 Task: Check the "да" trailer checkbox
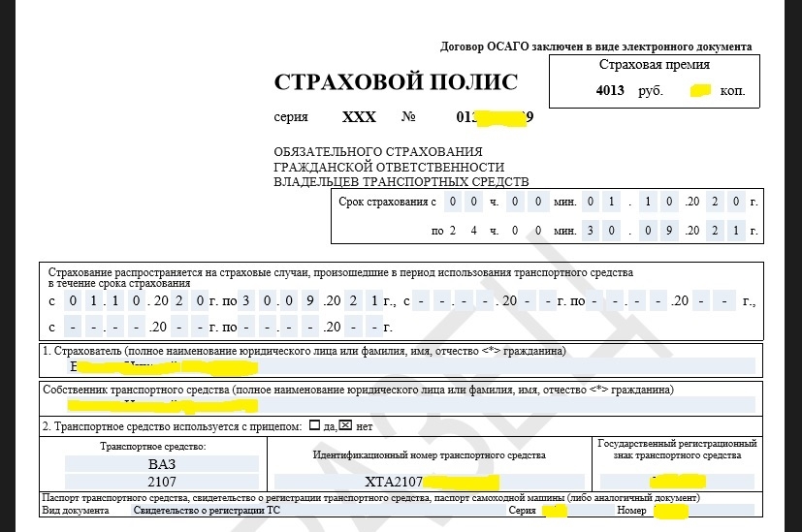(x=314, y=425)
